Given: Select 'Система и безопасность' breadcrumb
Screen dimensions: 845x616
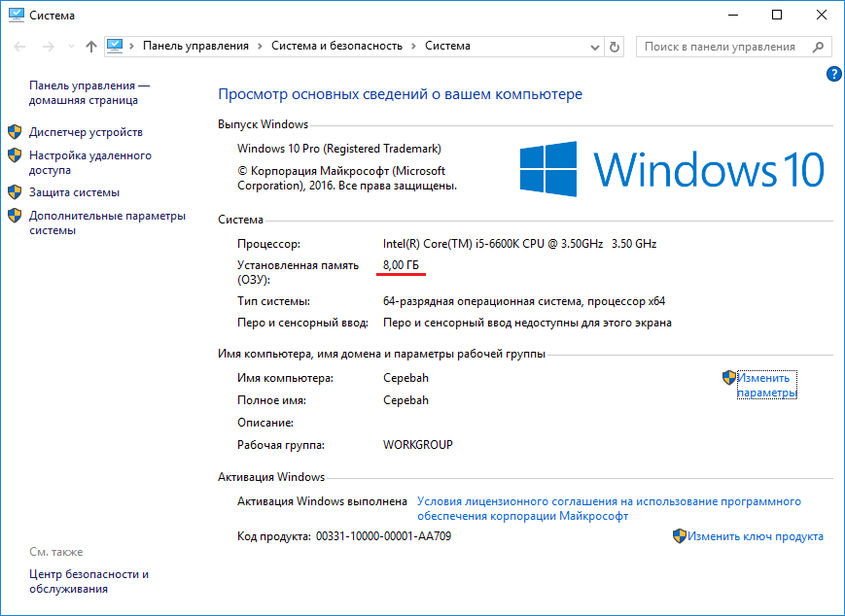Looking at the screenshot, I should click(x=336, y=46).
